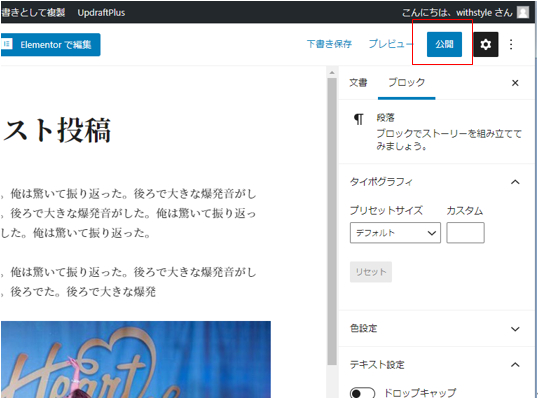The image size is (538, 398).
Task: Open the settings gear panel
Action: [x=486, y=44]
